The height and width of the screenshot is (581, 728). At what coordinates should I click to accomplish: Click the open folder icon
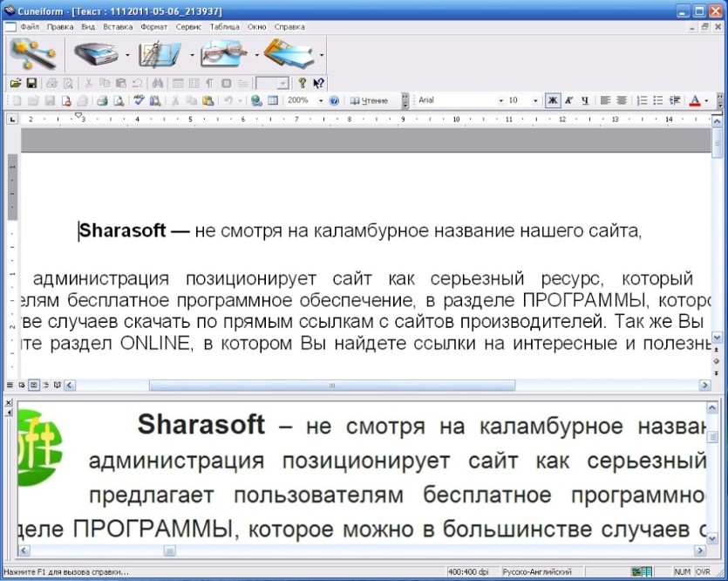(16, 84)
